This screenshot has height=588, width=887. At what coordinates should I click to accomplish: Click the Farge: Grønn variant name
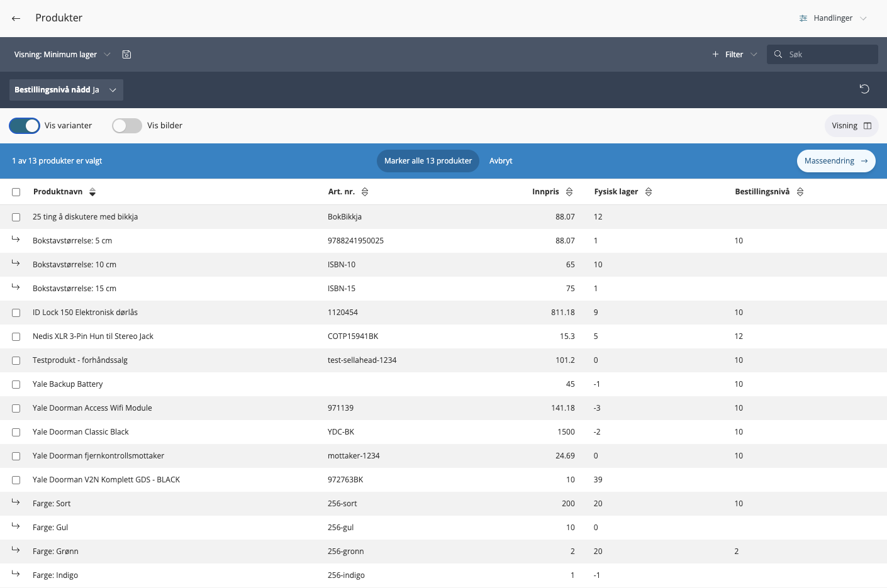(x=55, y=552)
